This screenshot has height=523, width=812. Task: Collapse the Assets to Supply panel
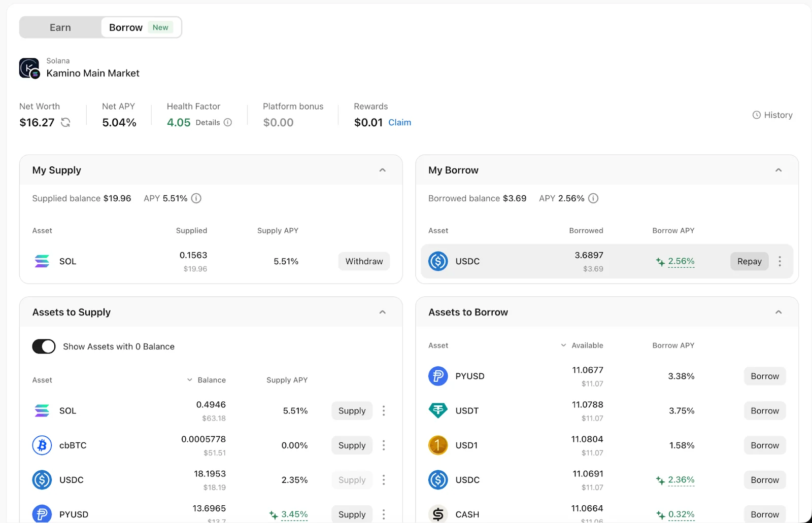(x=383, y=312)
